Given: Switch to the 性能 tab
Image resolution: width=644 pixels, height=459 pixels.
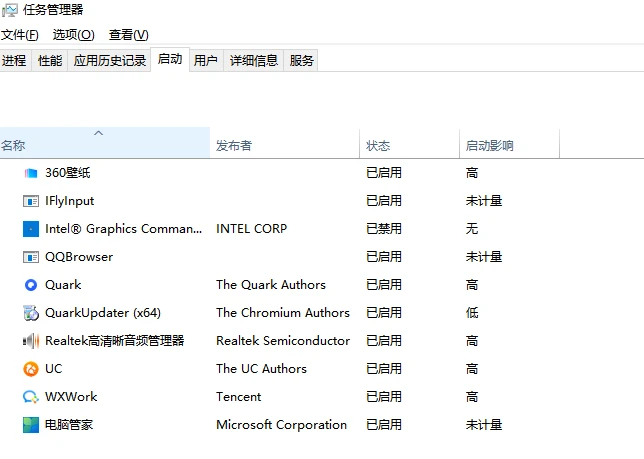Looking at the screenshot, I should click(x=50, y=61).
